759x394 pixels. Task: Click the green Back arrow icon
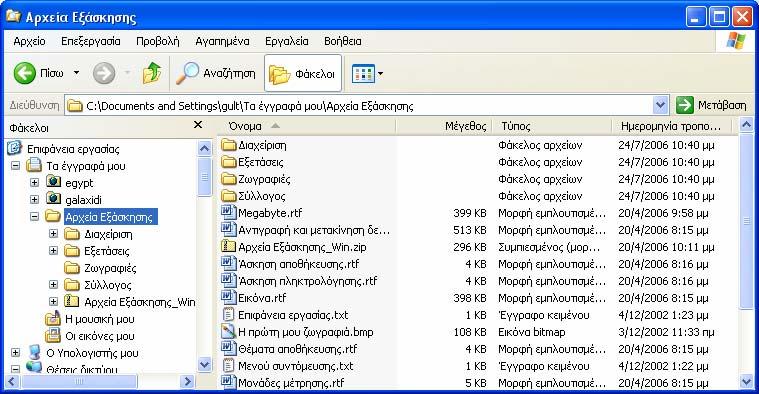tap(25, 74)
